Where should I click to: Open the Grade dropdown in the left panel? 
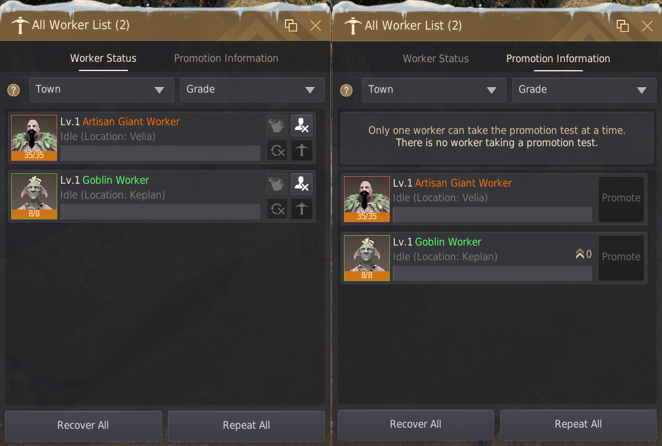pyautogui.click(x=252, y=90)
